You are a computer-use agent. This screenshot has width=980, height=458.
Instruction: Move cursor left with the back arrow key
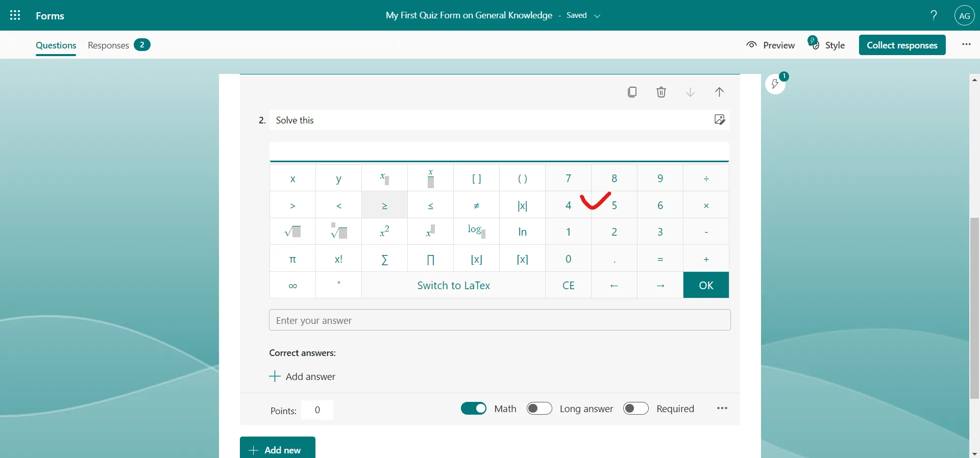pyautogui.click(x=614, y=285)
